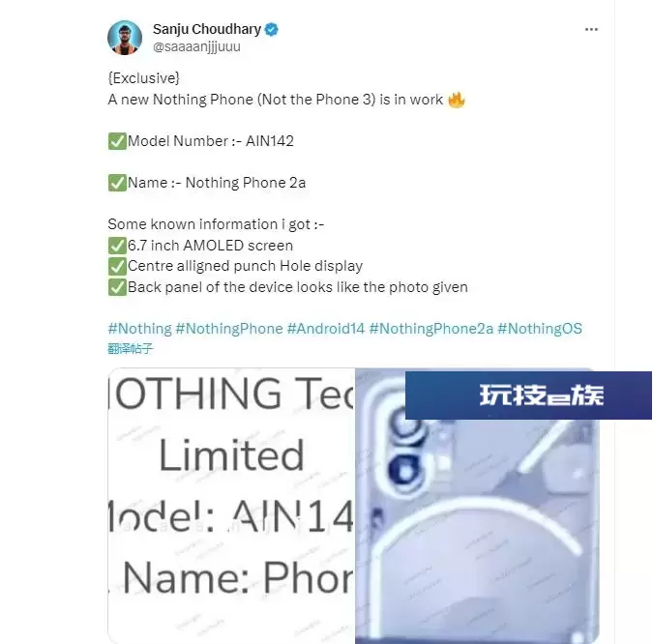Open the #Android14 hashtag
Viewport: 653px width, 644px height.
(x=326, y=329)
